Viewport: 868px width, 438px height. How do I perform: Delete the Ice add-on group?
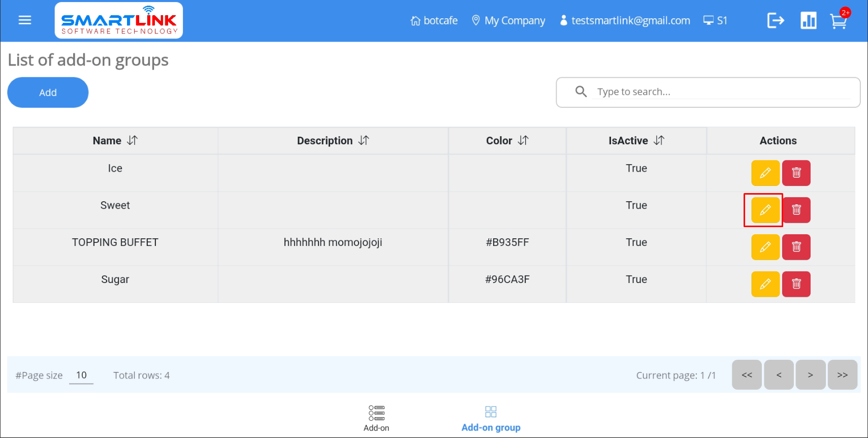coord(796,173)
